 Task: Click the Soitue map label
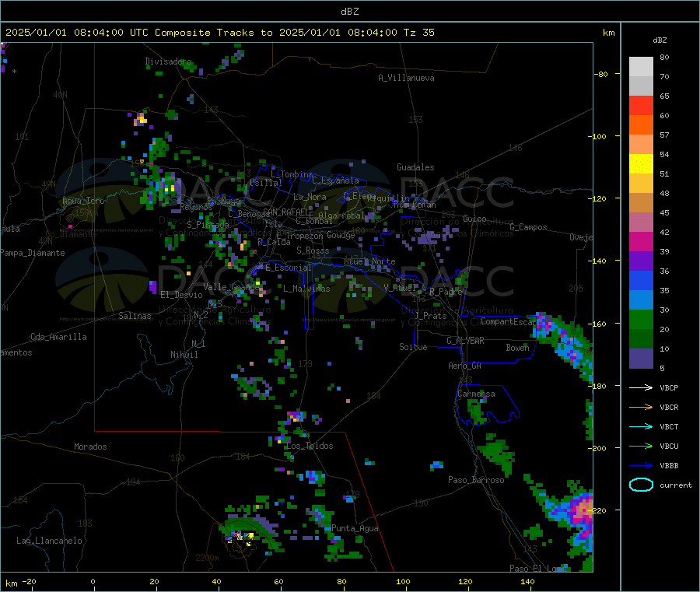pyautogui.click(x=413, y=347)
